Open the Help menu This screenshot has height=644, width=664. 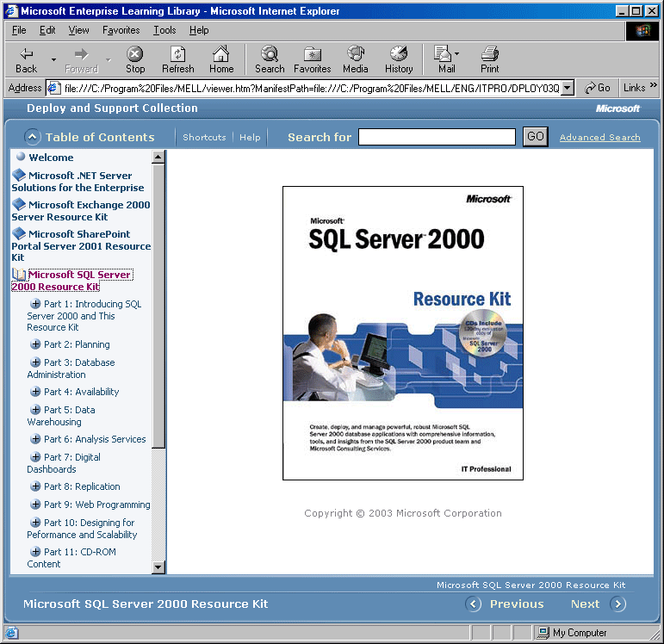[x=199, y=30]
